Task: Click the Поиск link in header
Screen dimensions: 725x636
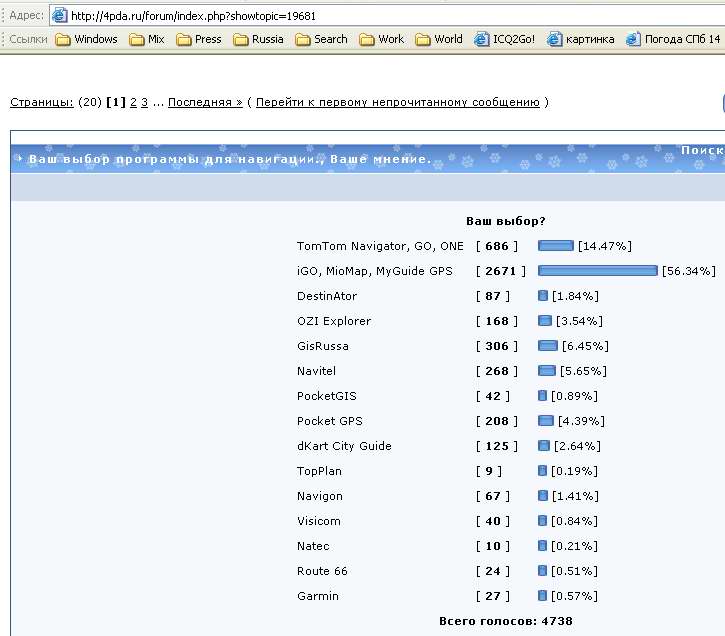Action: click(x=702, y=150)
